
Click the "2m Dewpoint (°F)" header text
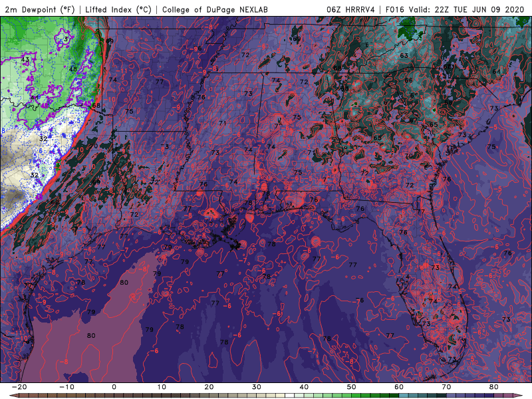coord(40,9)
